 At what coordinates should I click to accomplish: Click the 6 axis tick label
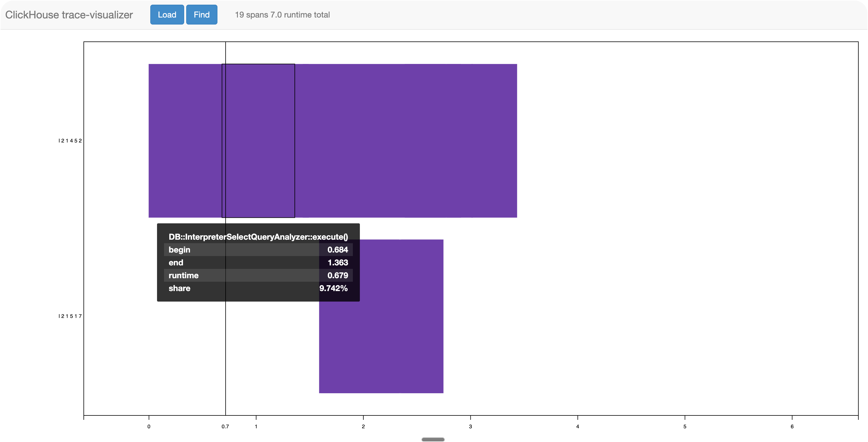coord(792,426)
